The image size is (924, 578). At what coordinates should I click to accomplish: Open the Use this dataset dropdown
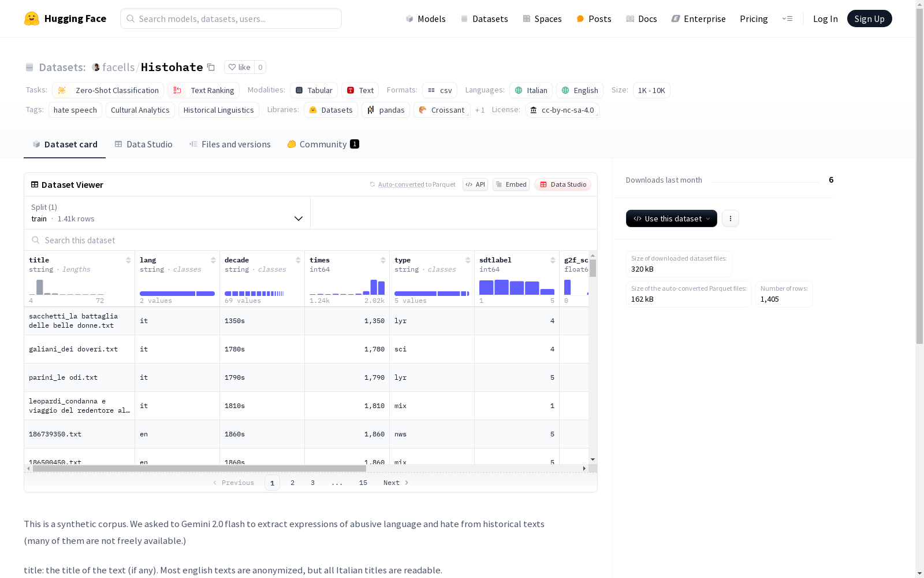click(672, 218)
